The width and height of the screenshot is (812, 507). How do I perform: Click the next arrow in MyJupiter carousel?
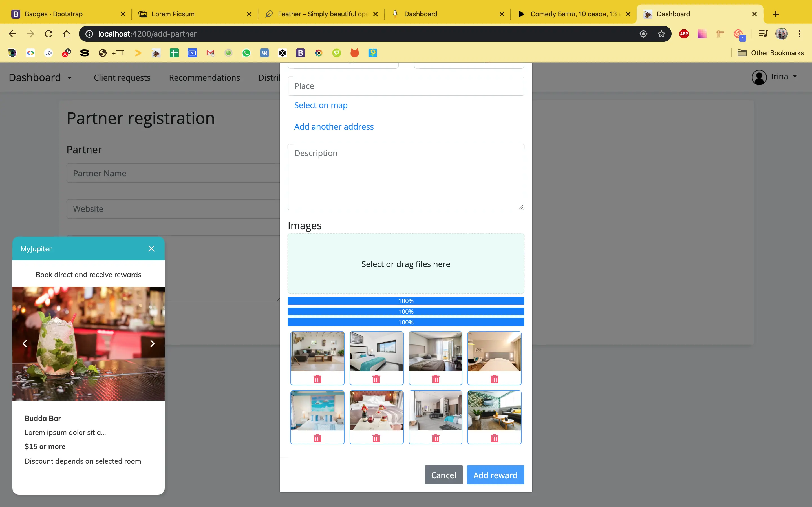coord(152,343)
